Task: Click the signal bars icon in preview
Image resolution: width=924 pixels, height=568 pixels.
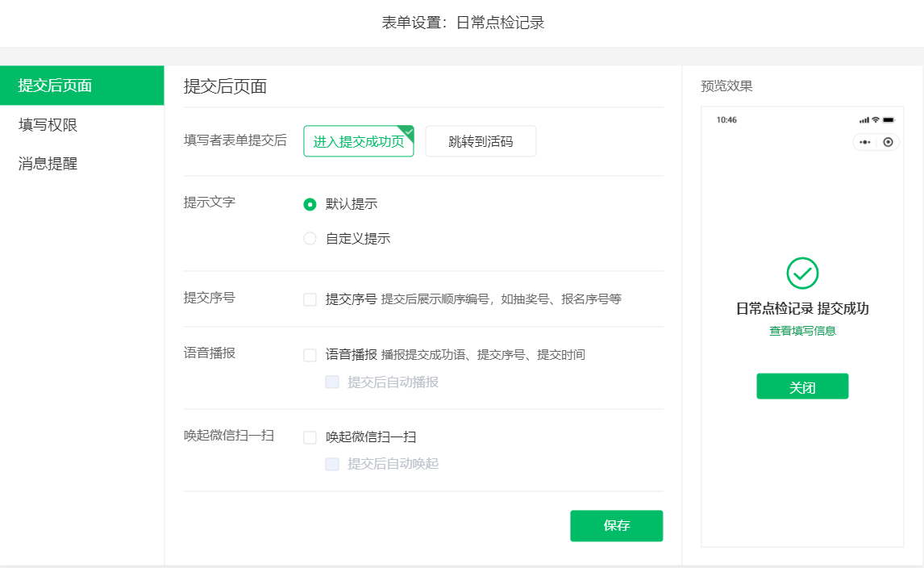Action: pyautogui.click(x=864, y=120)
